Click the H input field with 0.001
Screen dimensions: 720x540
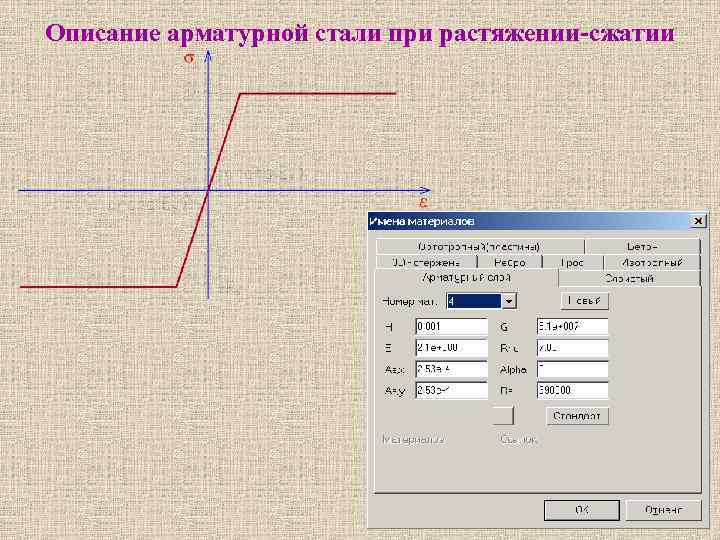(451, 326)
